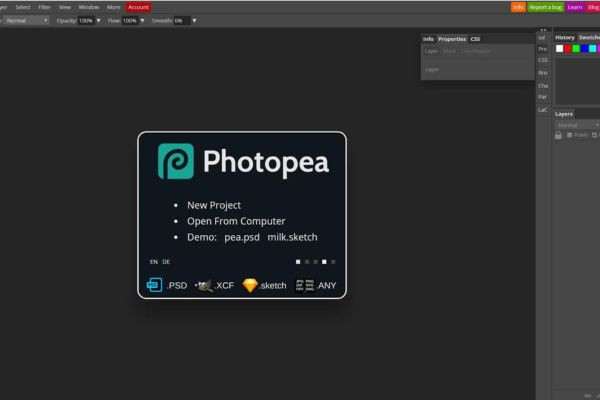Switch to the History tab

tap(565, 38)
